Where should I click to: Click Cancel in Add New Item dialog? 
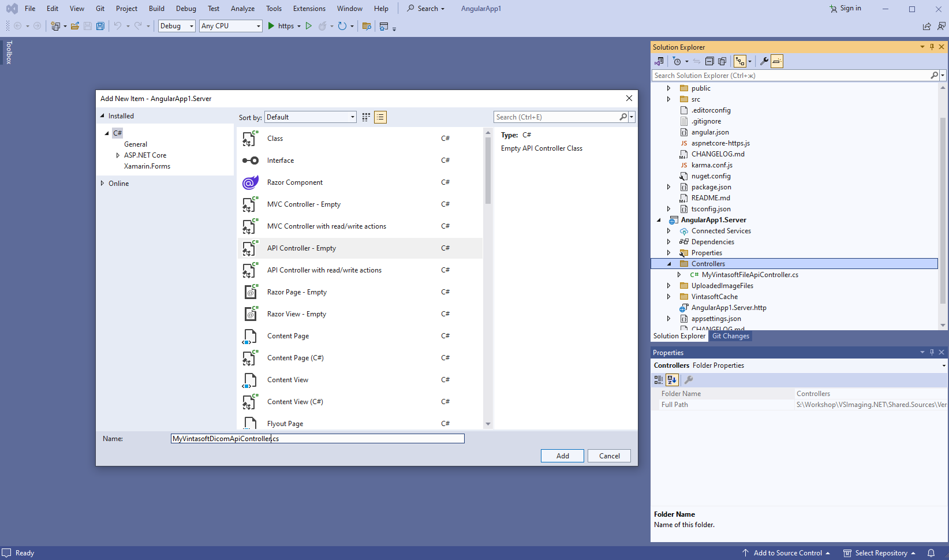coord(609,456)
